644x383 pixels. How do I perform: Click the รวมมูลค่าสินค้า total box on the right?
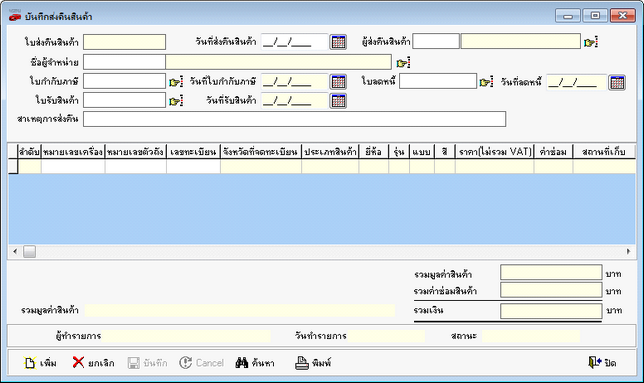coord(551,273)
